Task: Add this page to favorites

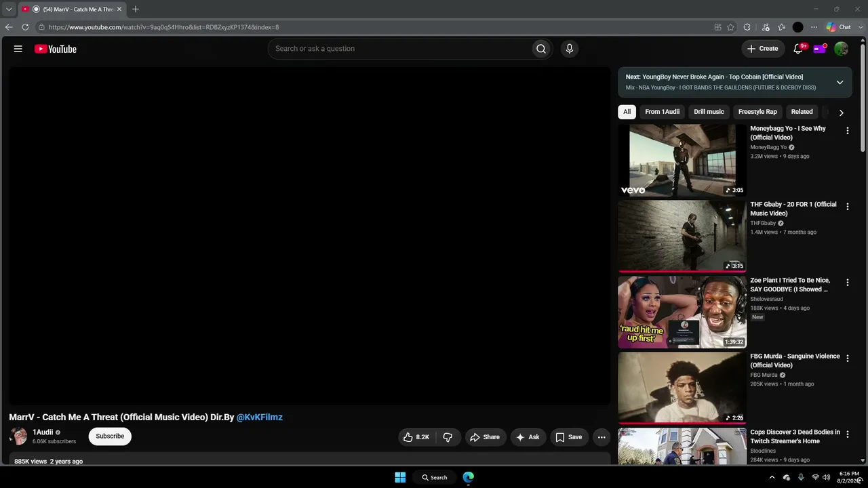Action: click(x=730, y=27)
